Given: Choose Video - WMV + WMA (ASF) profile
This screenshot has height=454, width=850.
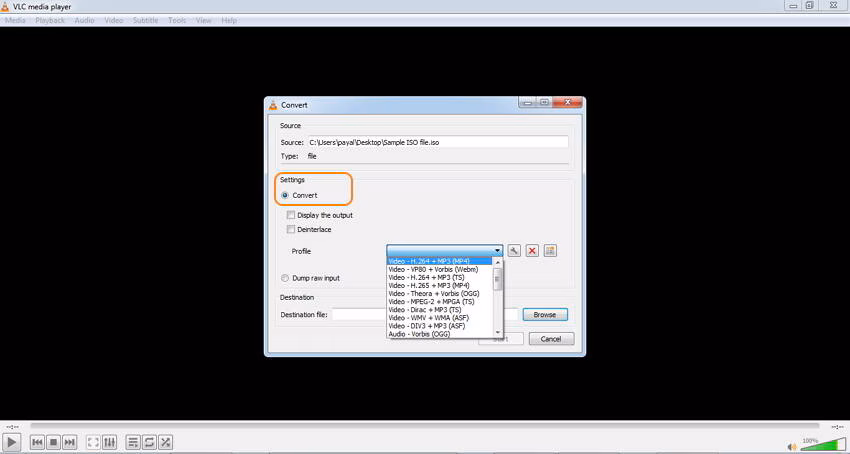Looking at the screenshot, I should tap(440, 318).
